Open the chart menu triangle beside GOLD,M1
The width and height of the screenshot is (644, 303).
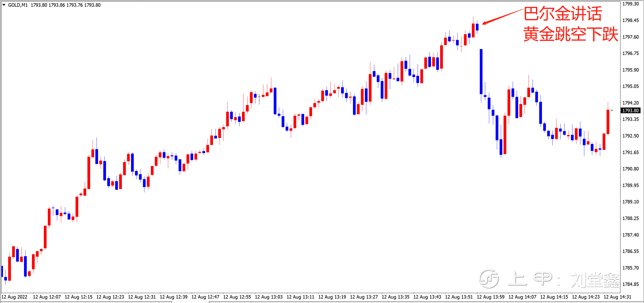point(4,5)
